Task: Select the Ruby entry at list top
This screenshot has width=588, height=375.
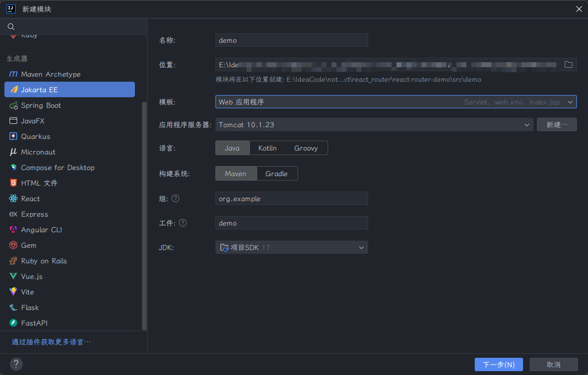Action: tap(69, 37)
